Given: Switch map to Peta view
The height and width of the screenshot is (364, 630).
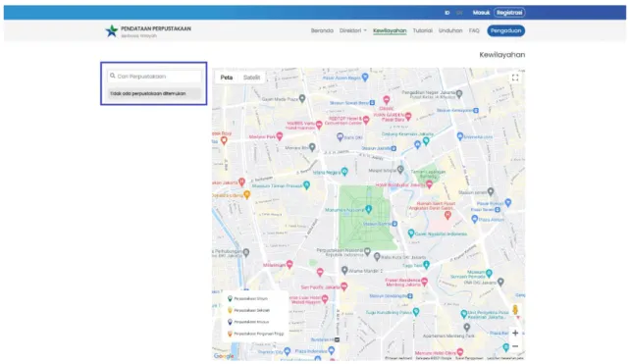Looking at the screenshot, I should [227, 78].
